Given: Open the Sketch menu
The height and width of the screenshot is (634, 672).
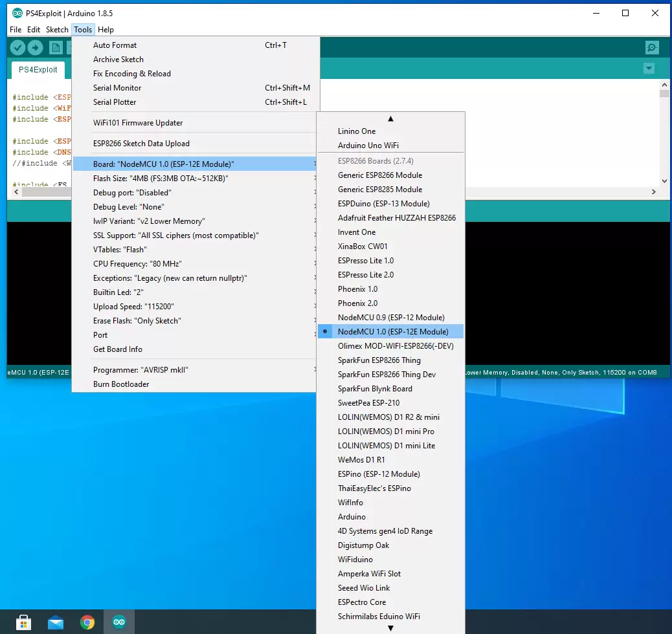Looking at the screenshot, I should click(x=57, y=30).
